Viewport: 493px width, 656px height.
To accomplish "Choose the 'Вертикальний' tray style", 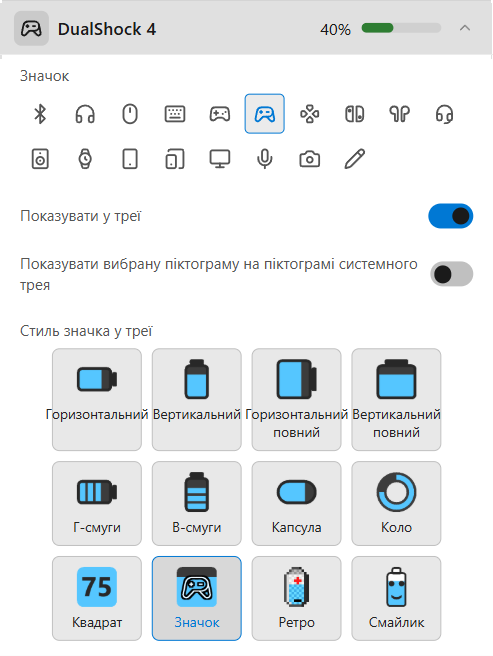I will (x=197, y=400).
